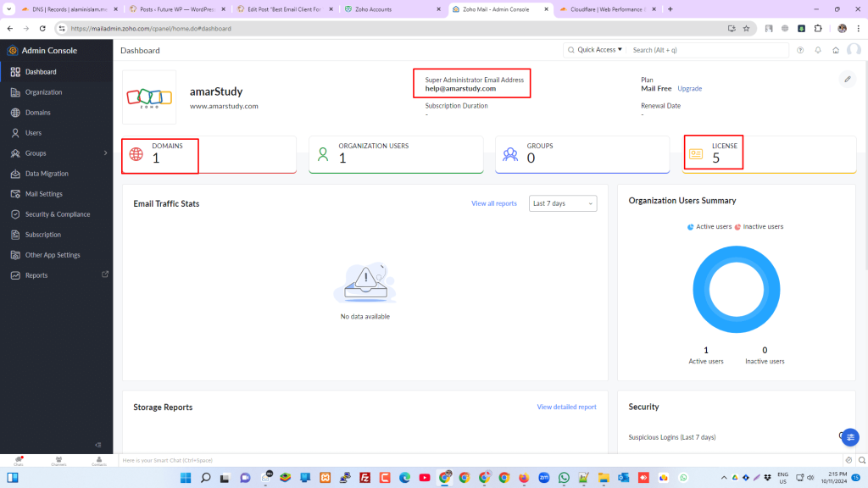The height and width of the screenshot is (488, 868).
Task: Switch to the Cloudflare browser tab
Action: coord(607,9)
